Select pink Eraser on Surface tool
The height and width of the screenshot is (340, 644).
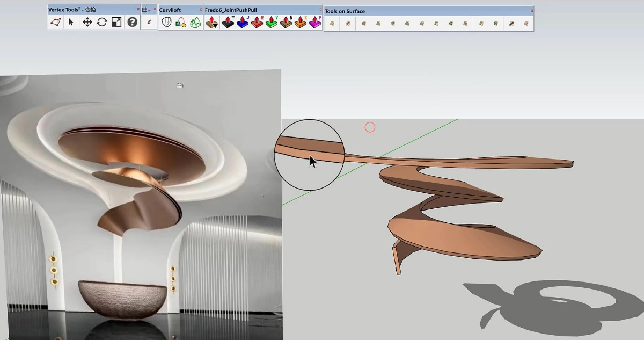[x=526, y=23]
